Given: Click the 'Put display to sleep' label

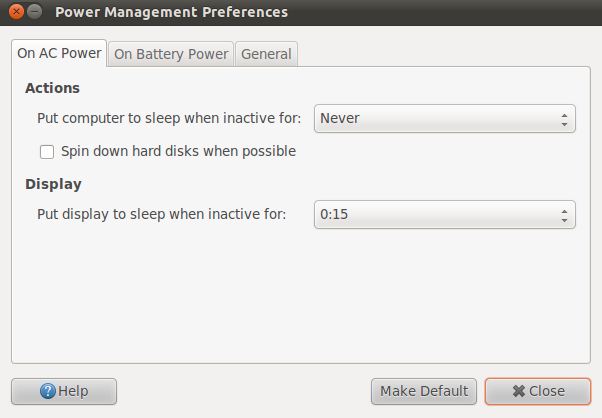Looking at the screenshot, I should pyautogui.click(x=161, y=214).
